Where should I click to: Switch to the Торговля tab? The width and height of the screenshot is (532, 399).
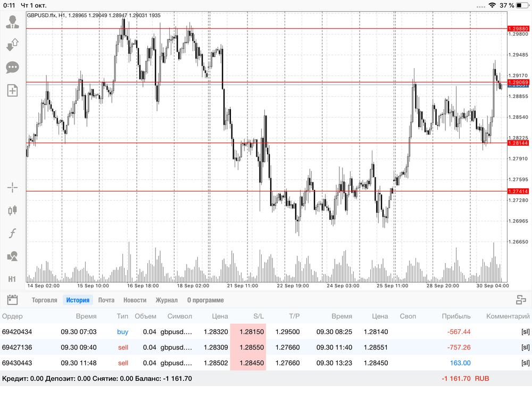click(45, 300)
